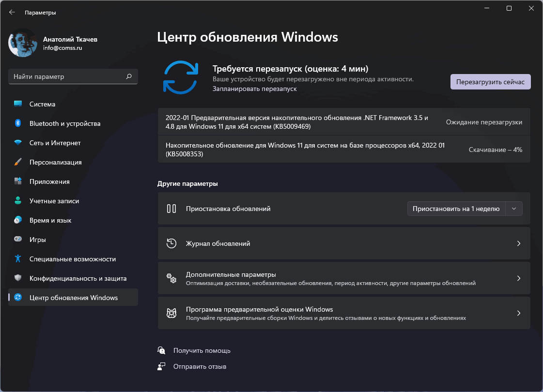This screenshot has height=392, width=543.
Task: Click inside the Найти параметр search box
Action: (x=73, y=76)
